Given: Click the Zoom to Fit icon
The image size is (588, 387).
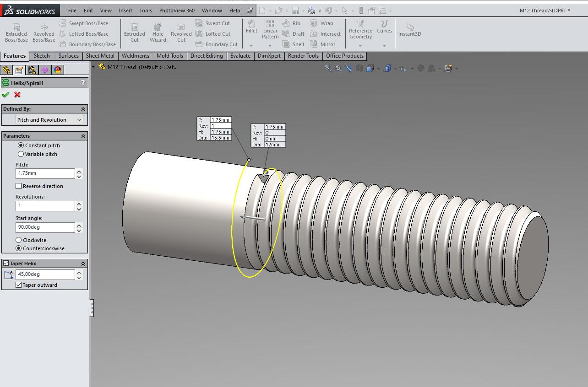Looking at the screenshot, I should (328, 68).
